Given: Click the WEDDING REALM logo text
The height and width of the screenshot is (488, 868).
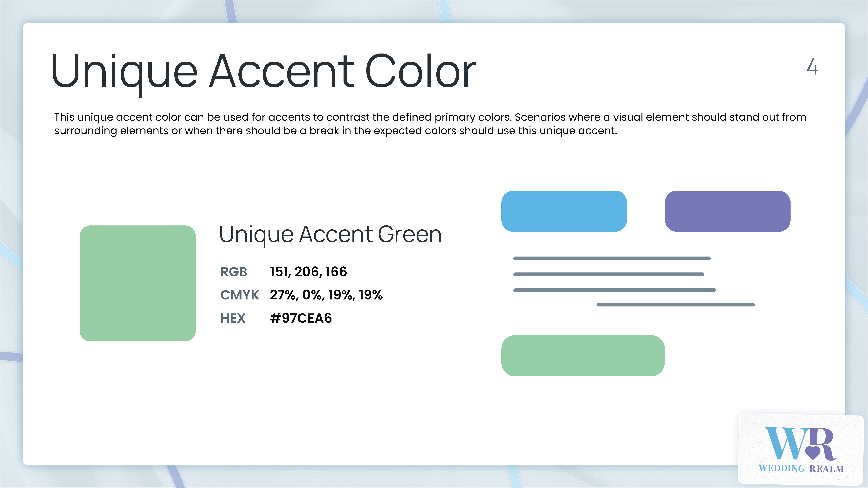Looking at the screenshot, I should pos(801,468).
